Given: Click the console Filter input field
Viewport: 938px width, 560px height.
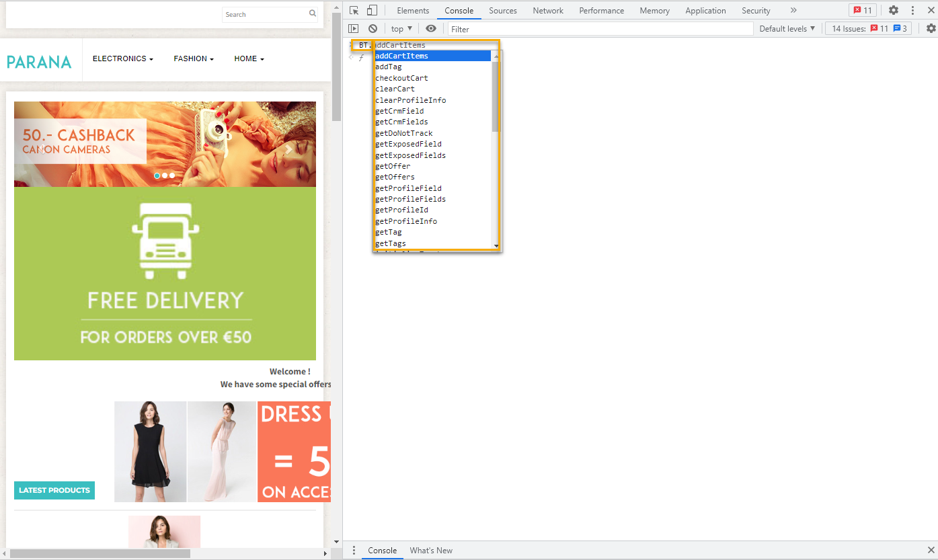Looking at the screenshot, I should point(600,29).
